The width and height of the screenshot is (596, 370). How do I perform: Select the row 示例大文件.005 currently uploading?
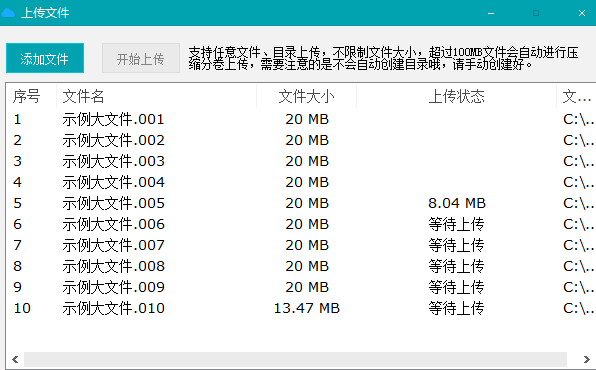tap(301, 203)
